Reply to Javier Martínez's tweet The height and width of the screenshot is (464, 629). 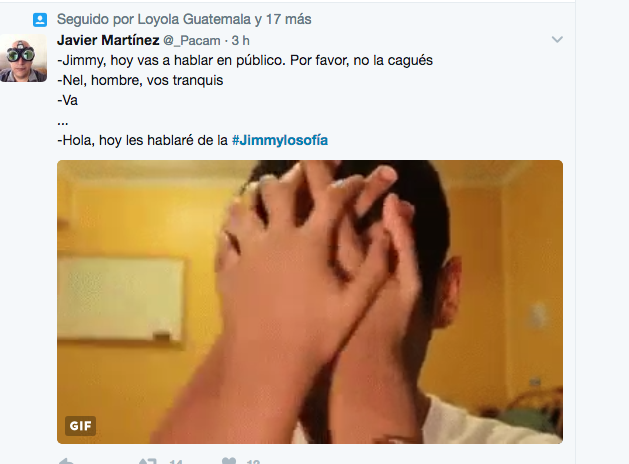66,461
